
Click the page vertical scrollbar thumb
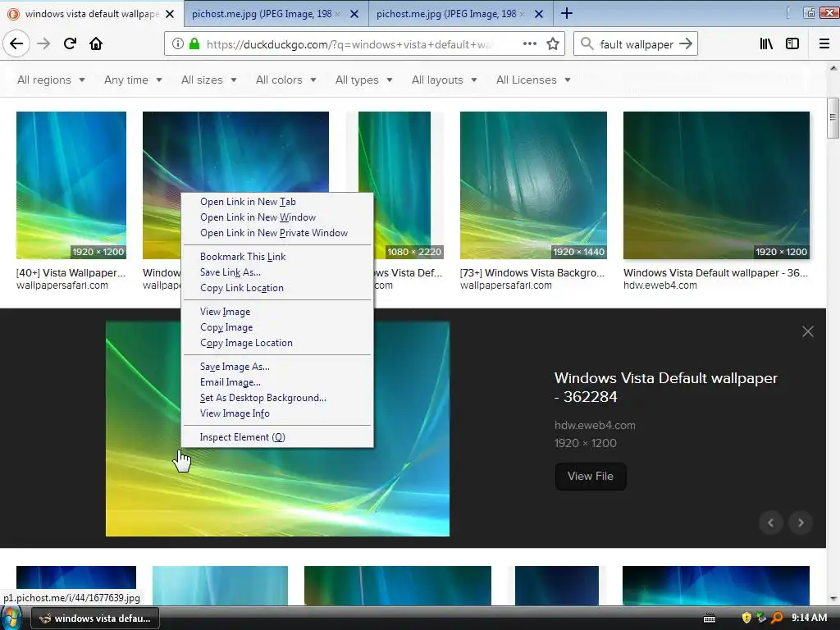(832, 118)
